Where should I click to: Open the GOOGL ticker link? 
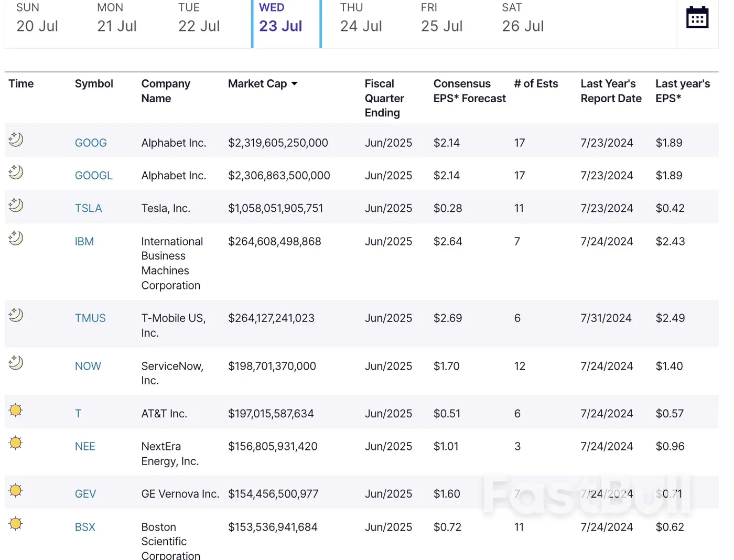click(93, 176)
